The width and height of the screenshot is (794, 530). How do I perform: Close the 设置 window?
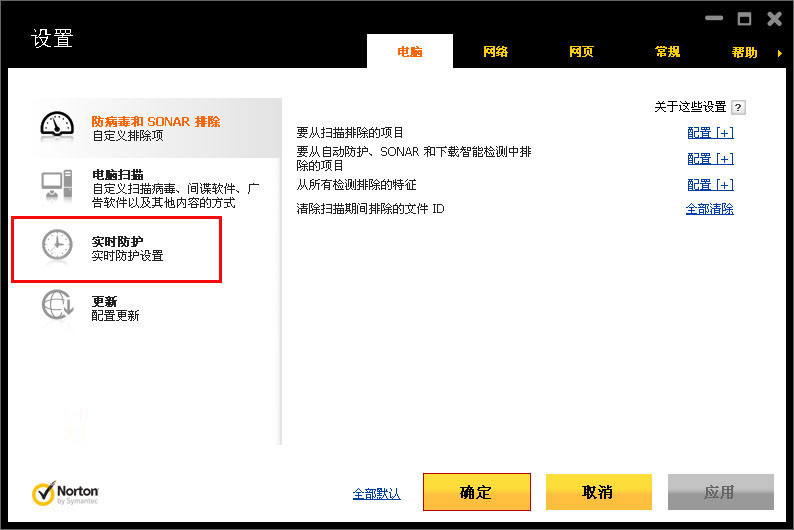774,19
